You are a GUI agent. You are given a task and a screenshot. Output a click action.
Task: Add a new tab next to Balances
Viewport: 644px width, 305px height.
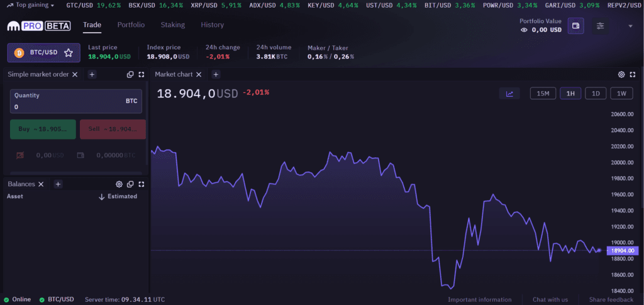57,184
